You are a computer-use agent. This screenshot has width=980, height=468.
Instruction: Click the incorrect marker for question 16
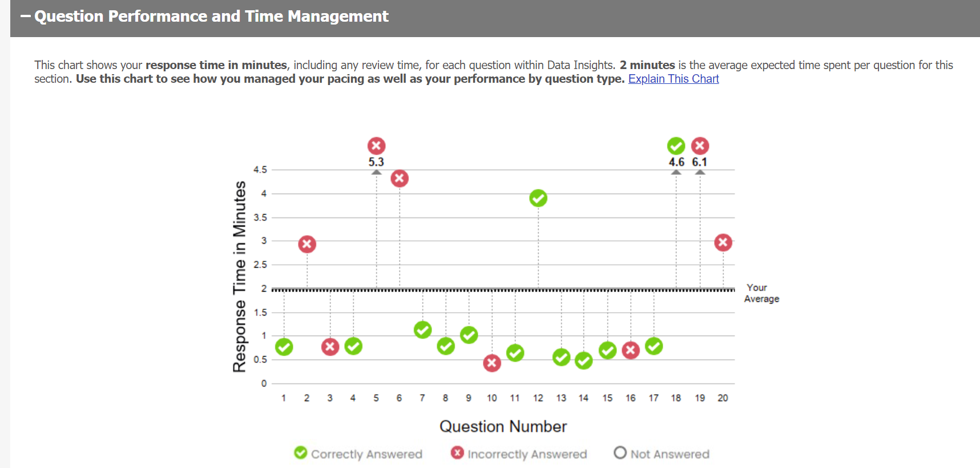click(631, 350)
